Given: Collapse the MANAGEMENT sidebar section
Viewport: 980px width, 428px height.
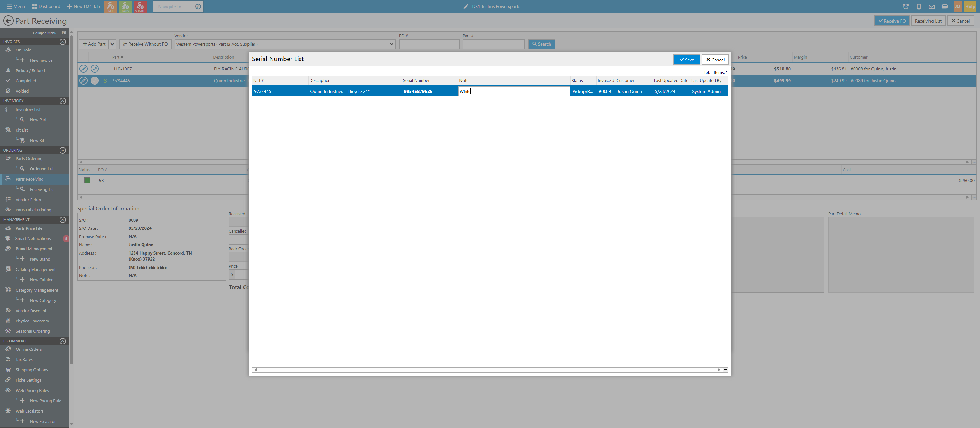Looking at the screenshot, I should coord(63,219).
